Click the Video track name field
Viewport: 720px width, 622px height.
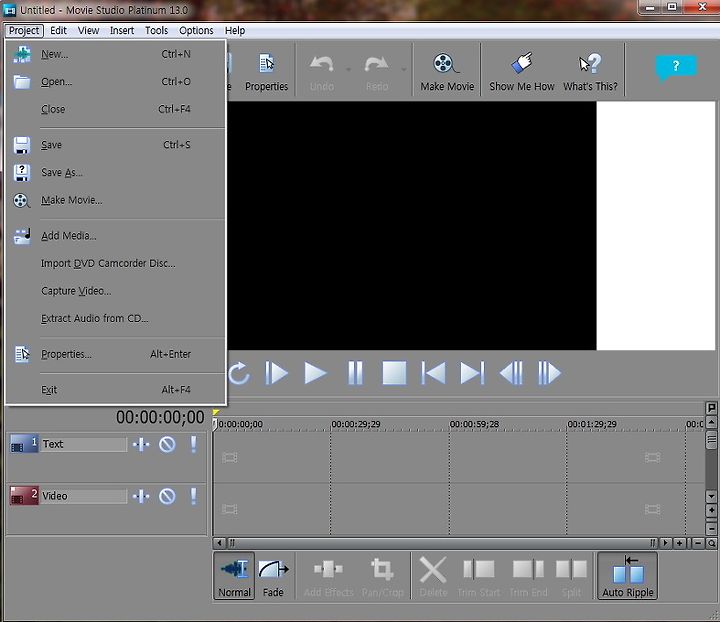tap(84, 496)
